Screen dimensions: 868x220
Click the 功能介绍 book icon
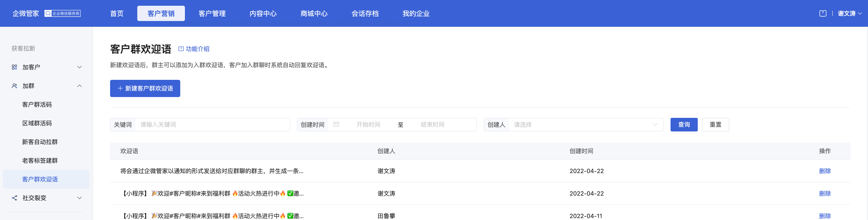181,49
